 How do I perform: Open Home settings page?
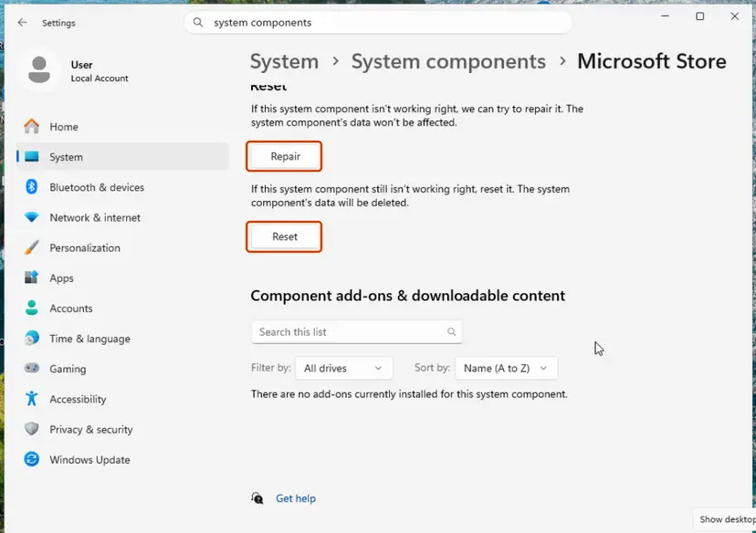point(64,127)
